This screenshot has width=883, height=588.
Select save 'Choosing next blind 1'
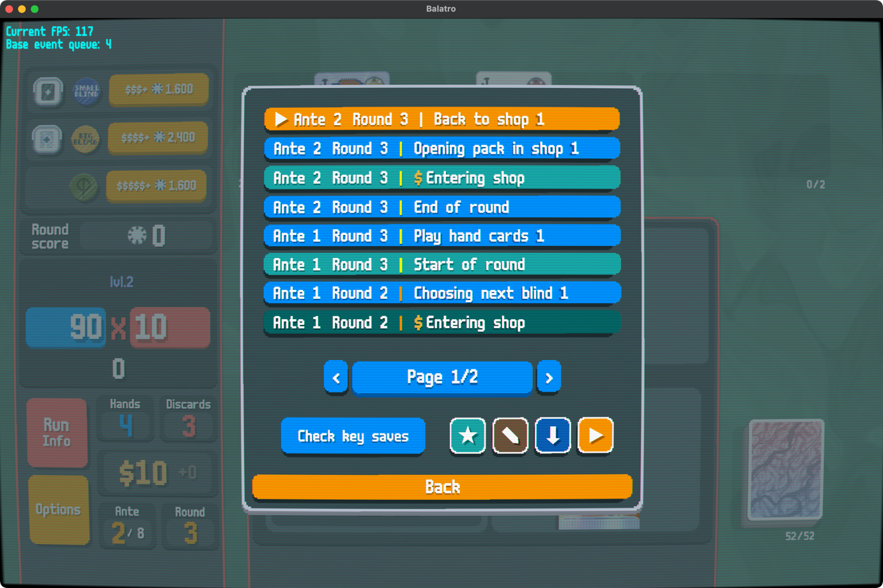click(x=441, y=294)
